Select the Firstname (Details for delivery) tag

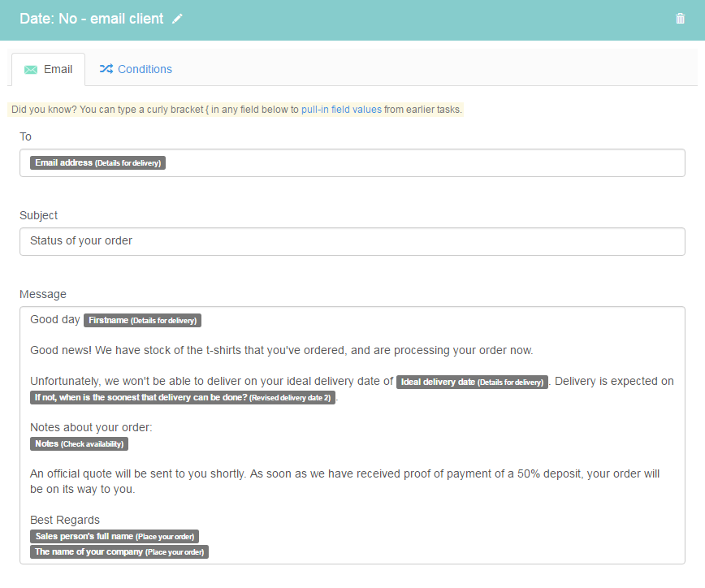click(x=142, y=320)
